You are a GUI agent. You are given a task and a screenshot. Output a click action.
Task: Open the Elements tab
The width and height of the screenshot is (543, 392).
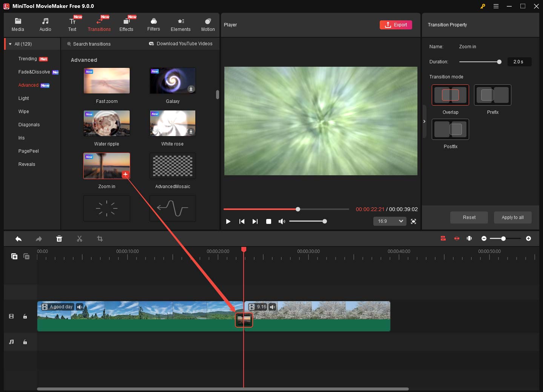(181, 25)
